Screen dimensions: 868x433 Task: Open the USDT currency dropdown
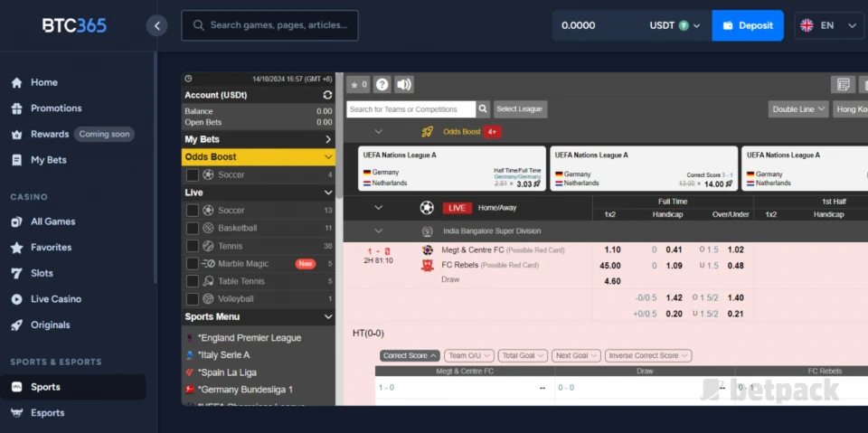(x=675, y=25)
